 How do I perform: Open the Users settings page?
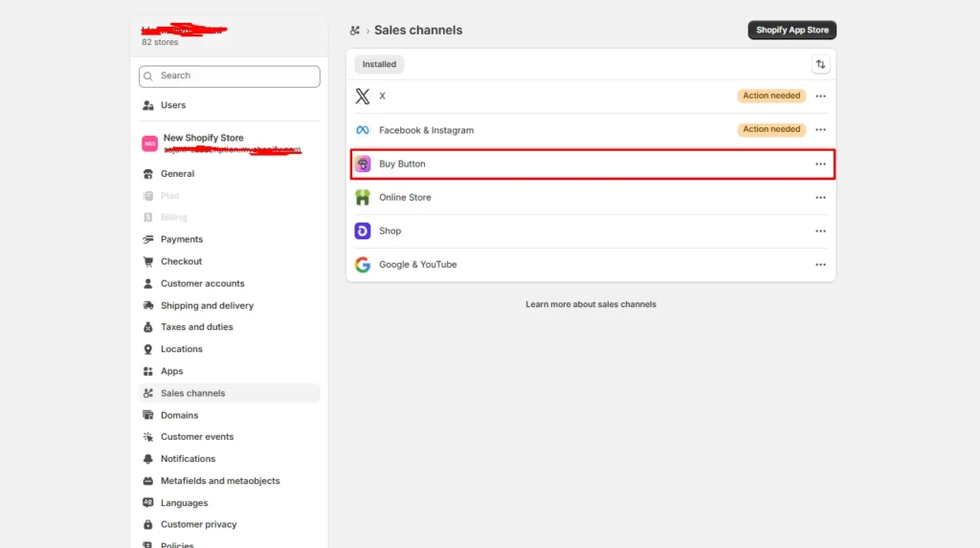tap(230, 105)
